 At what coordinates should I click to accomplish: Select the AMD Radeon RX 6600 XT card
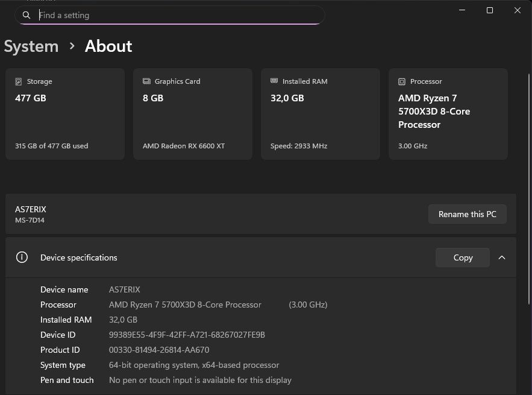pyautogui.click(x=193, y=115)
